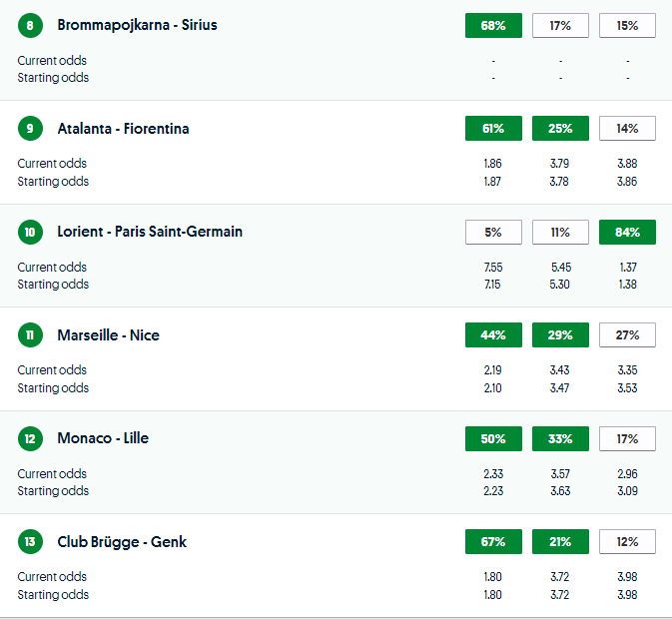Click the match number 8 badge
672x619 pixels.
point(30,25)
